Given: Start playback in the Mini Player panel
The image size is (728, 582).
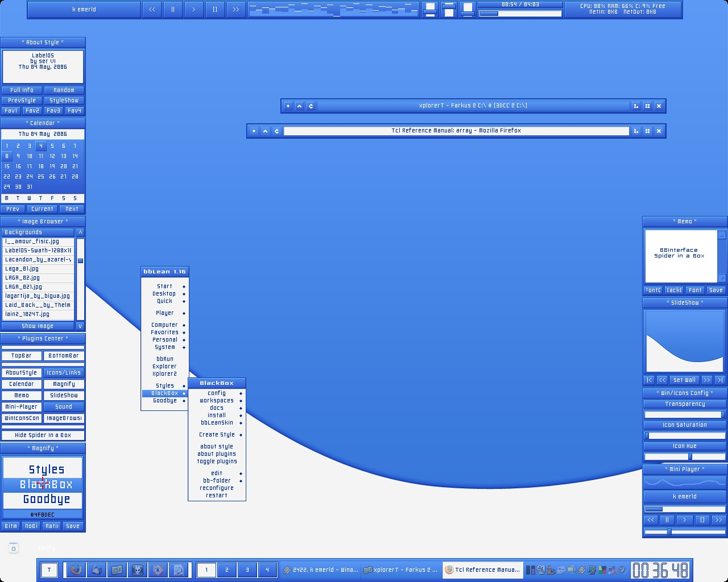Looking at the screenshot, I should pos(685,519).
